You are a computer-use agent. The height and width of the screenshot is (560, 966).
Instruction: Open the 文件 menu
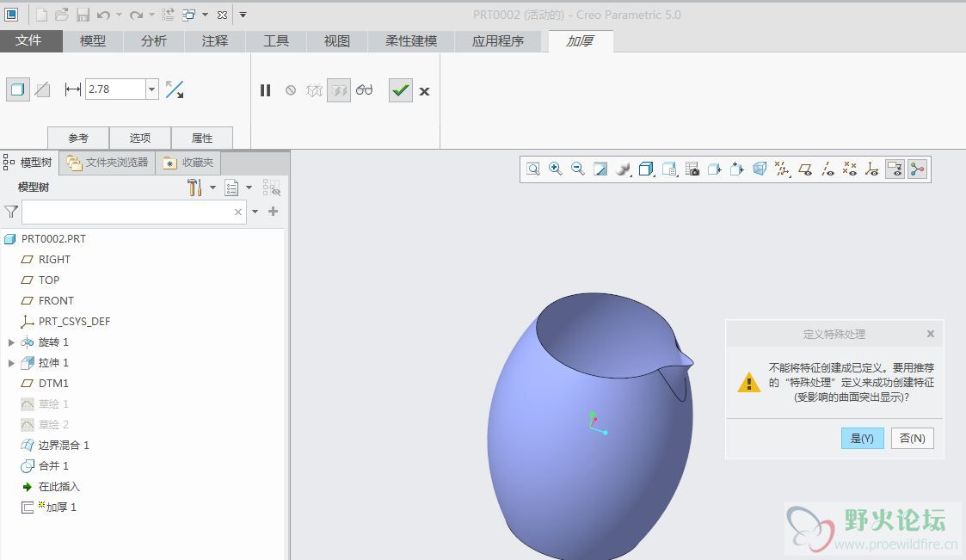click(x=29, y=40)
